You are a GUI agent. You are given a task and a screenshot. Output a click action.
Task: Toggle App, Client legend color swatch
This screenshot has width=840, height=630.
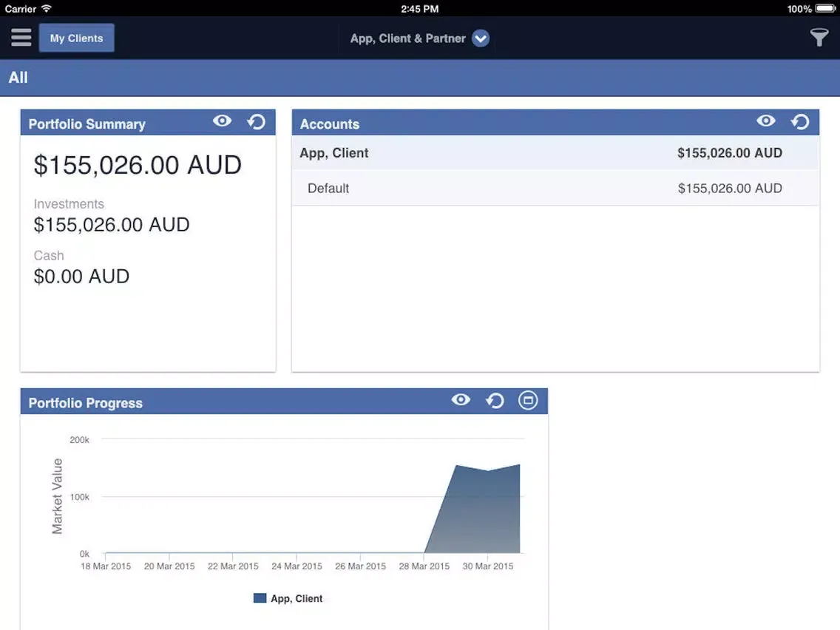[260, 598]
